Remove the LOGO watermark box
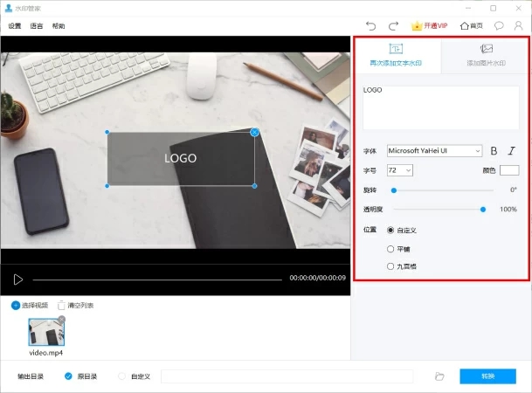This screenshot has height=393, width=532. (255, 132)
